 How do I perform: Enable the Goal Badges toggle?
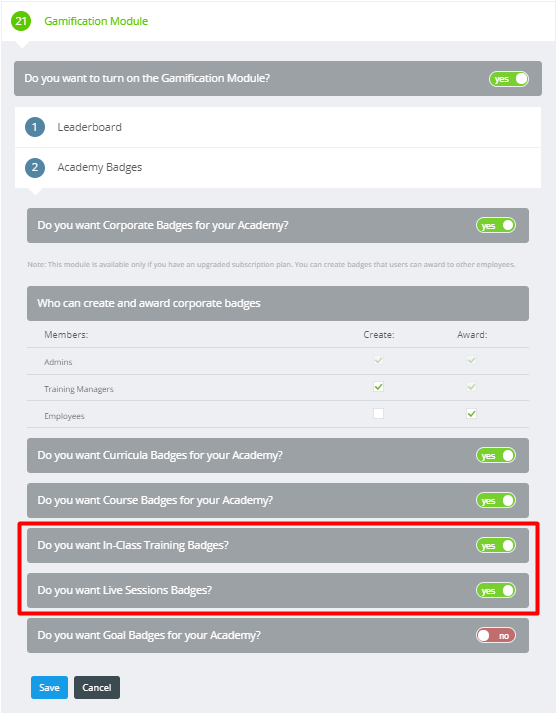click(x=496, y=635)
